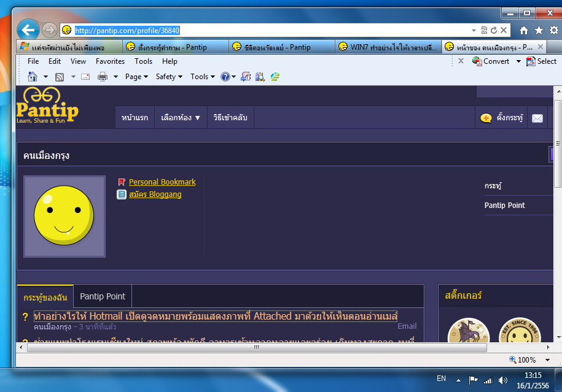Open เลือกห้อง room selector dropdown

click(x=181, y=117)
